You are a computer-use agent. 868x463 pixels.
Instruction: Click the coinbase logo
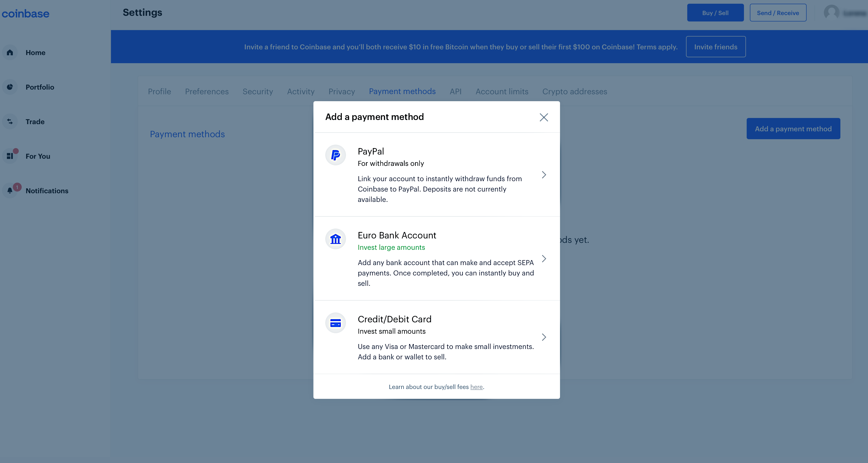pyautogui.click(x=26, y=14)
